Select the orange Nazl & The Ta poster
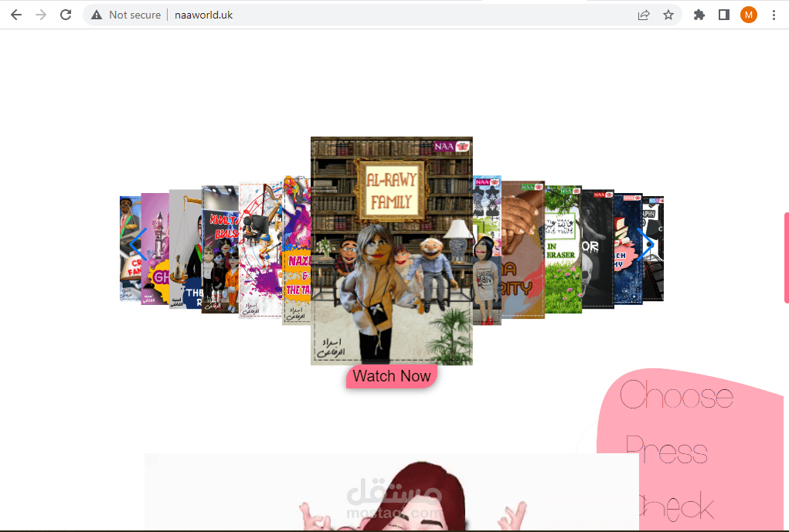 coord(297,250)
